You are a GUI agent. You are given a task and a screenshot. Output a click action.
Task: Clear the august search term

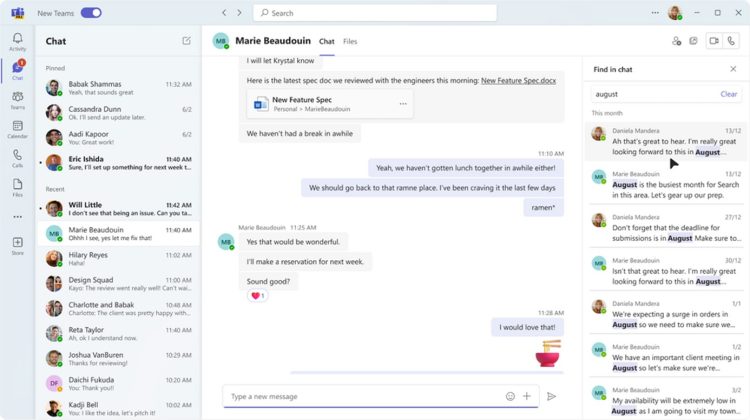point(728,94)
